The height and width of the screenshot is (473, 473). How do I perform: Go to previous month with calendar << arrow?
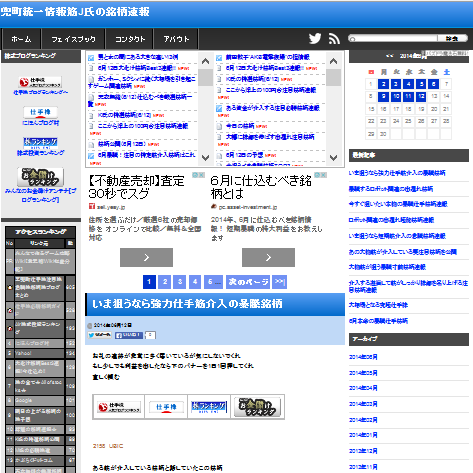(x=389, y=56)
